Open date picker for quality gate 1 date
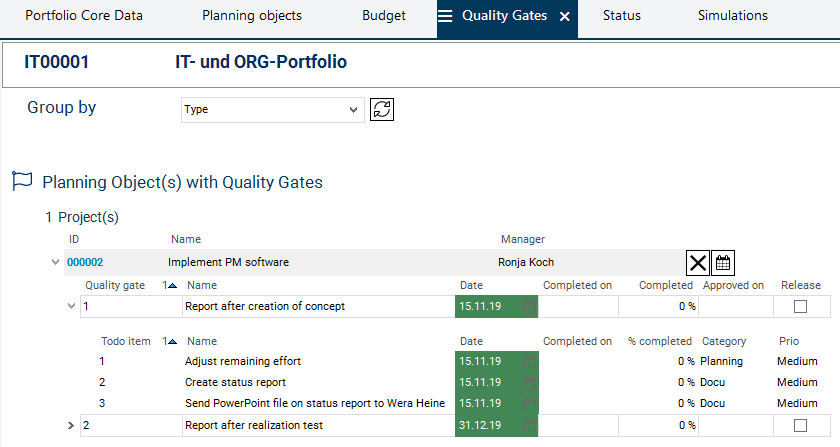The width and height of the screenshot is (840, 447). pyautogui.click(x=527, y=306)
